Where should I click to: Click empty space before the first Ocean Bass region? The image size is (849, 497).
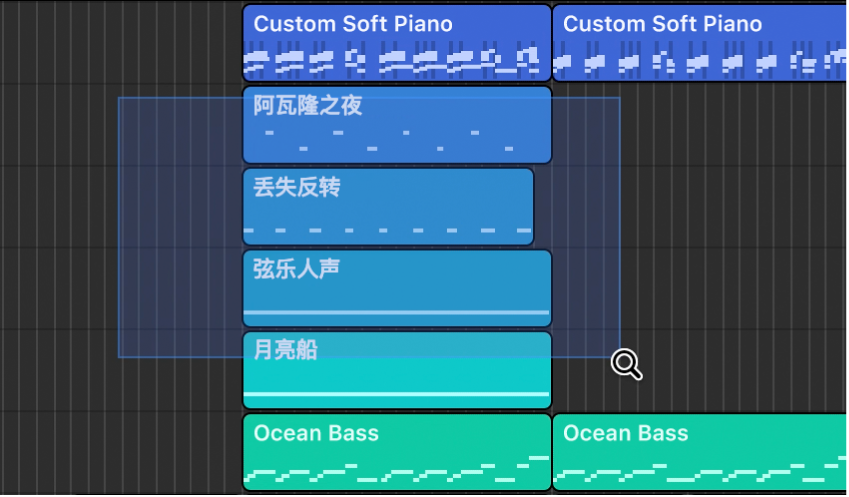120,453
